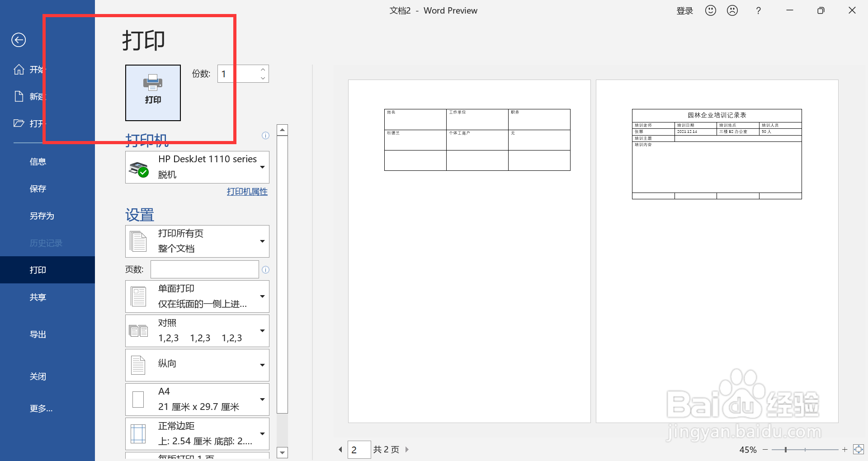Expand the Print All Pages dropdown
The image size is (868, 461).
[197, 241]
